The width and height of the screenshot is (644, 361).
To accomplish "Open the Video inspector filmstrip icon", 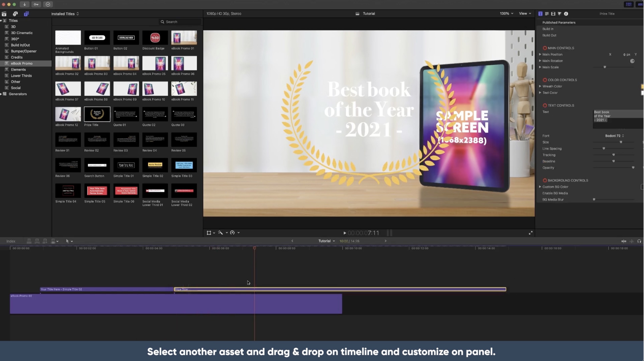I will tap(553, 14).
